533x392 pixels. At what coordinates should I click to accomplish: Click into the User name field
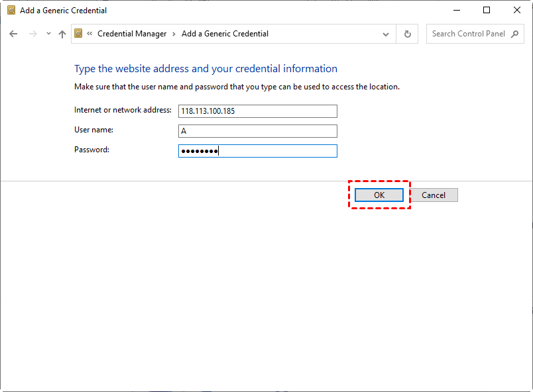click(257, 131)
